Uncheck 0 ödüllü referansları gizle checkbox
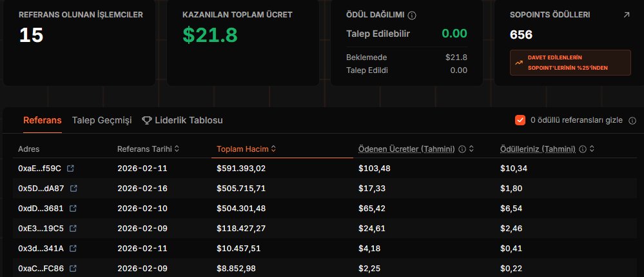Image resolution: width=644 pixels, height=277 pixels. (x=520, y=120)
